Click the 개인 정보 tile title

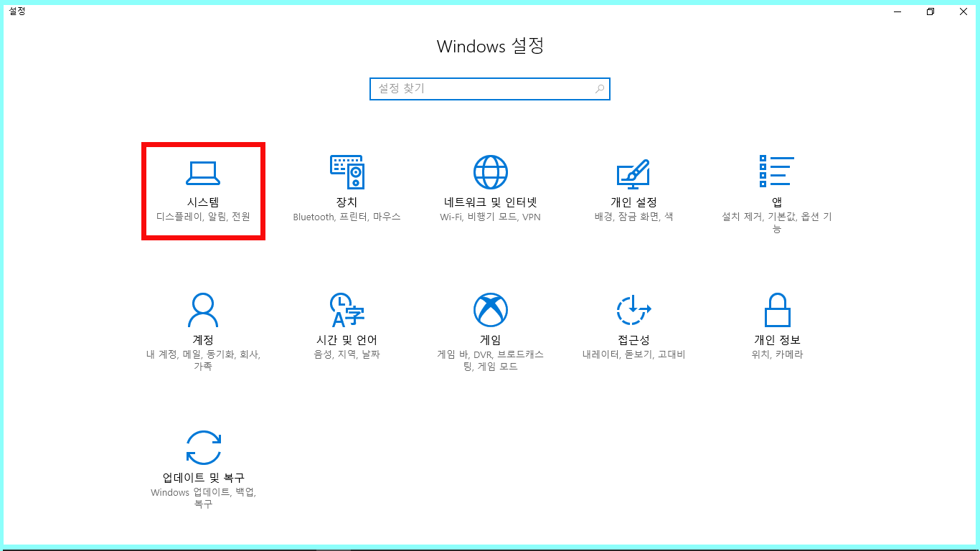777,340
